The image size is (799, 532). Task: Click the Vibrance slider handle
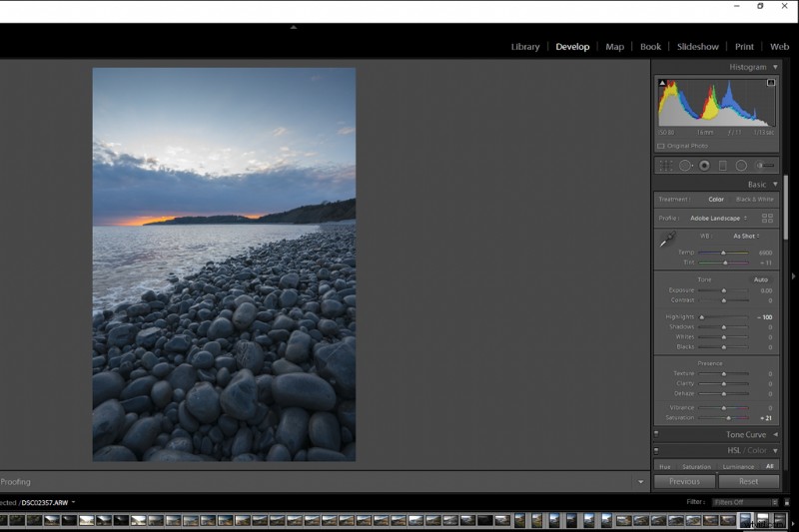723,408
